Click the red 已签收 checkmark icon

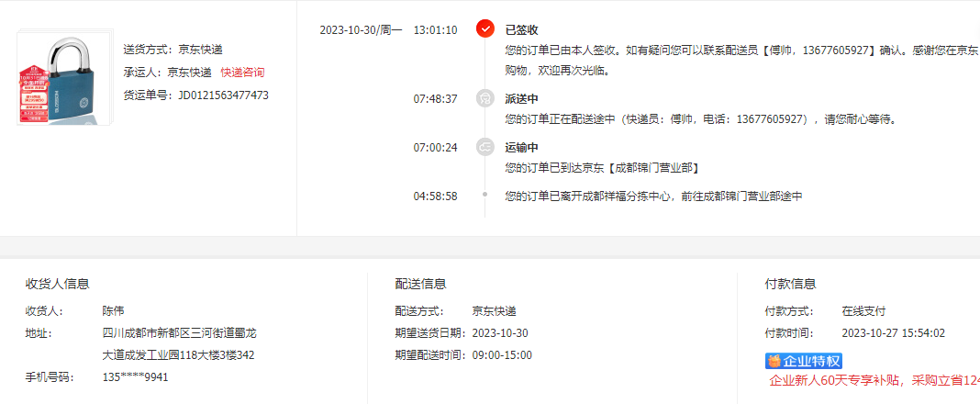(485, 28)
